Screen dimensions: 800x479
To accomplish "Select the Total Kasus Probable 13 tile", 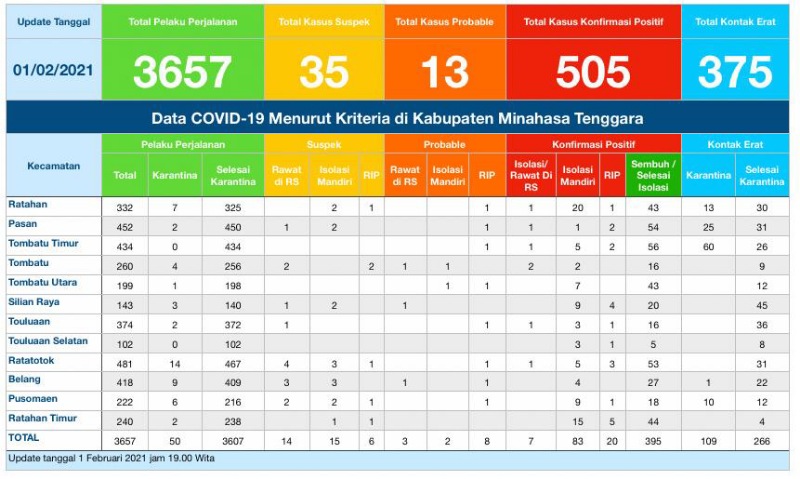I will (x=445, y=52).
